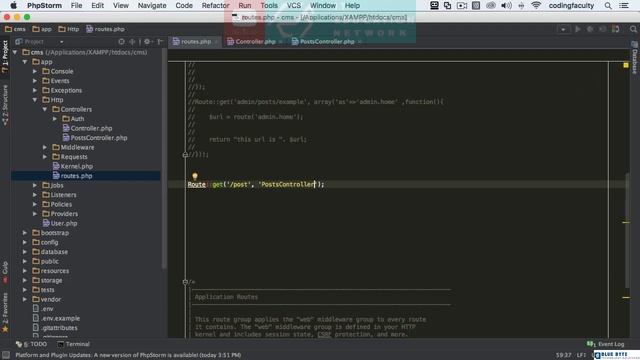Open the VCS menu
Viewport: 640px width, 360px height.
(x=293, y=5)
